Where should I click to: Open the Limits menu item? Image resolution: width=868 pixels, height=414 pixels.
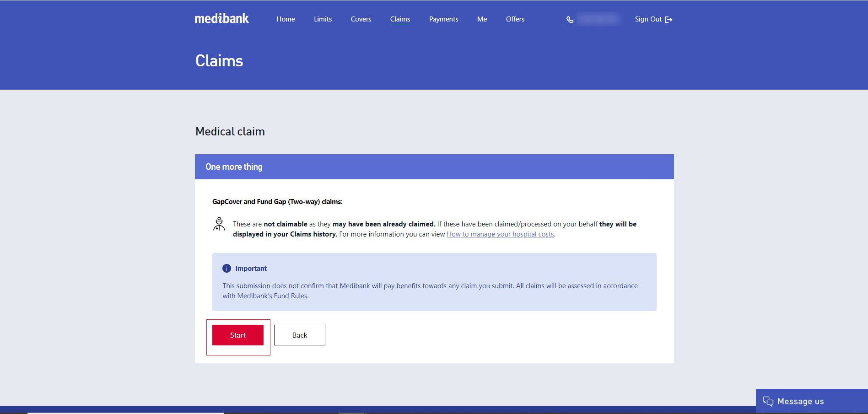tap(323, 19)
